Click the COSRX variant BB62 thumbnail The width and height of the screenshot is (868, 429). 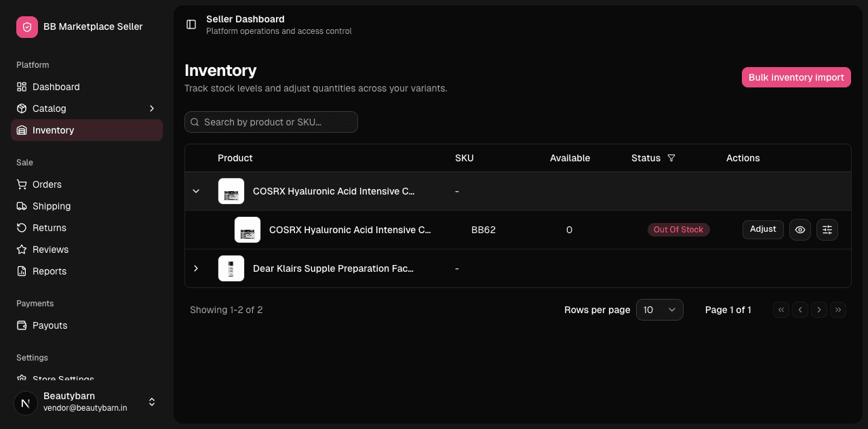248,230
